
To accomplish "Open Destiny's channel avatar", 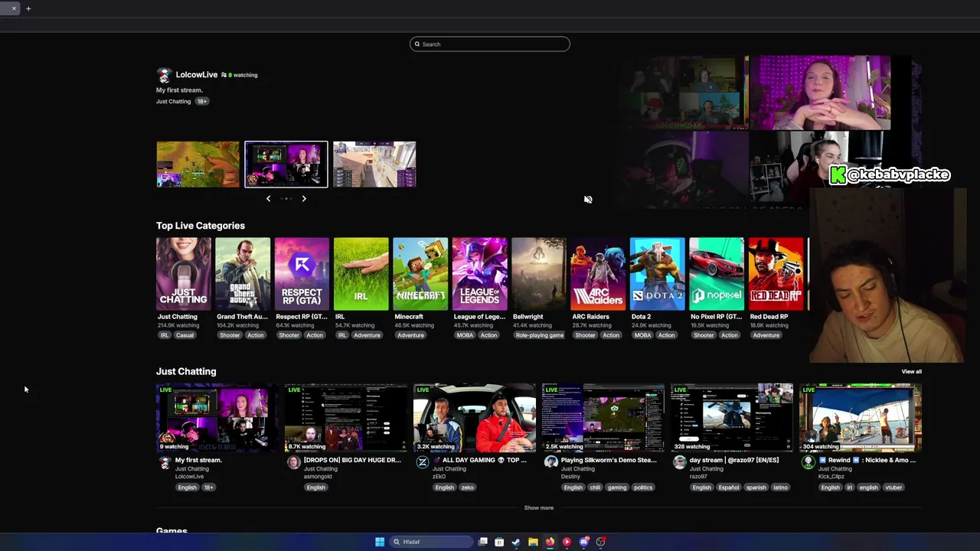I will [x=550, y=462].
